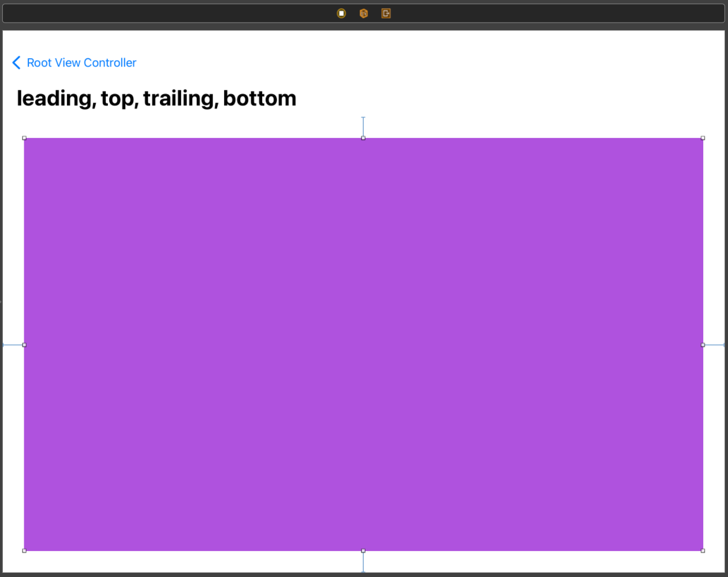Select the top constraint line above purple view

click(363, 126)
